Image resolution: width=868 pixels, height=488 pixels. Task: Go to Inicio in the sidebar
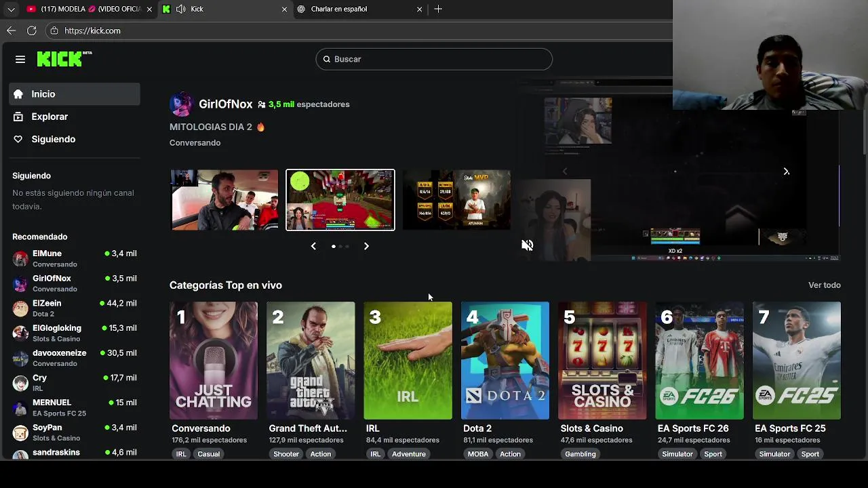tap(75, 94)
